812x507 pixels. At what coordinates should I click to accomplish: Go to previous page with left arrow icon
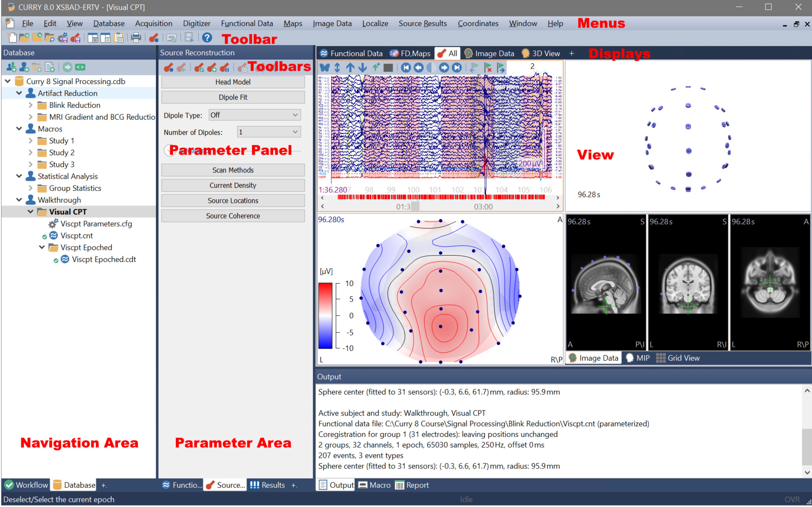418,67
